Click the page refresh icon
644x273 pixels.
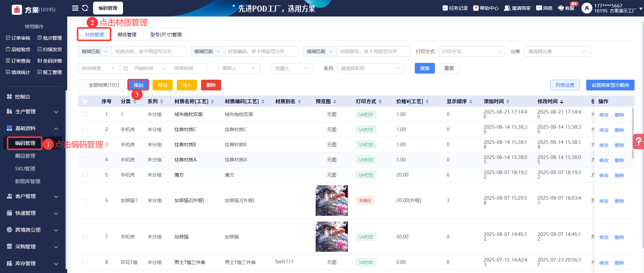(x=85, y=8)
